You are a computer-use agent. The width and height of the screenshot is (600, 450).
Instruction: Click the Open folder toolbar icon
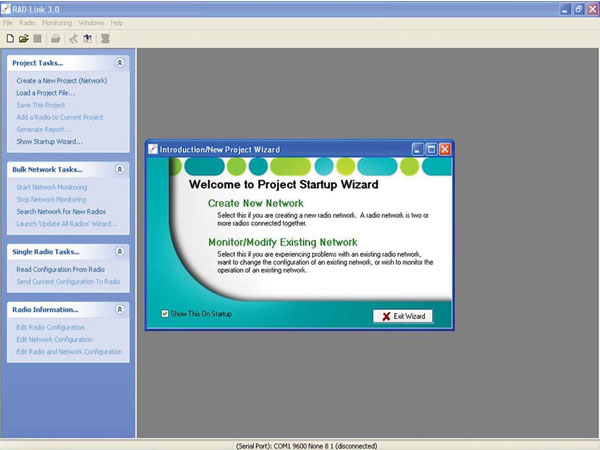pyautogui.click(x=24, y=39)
